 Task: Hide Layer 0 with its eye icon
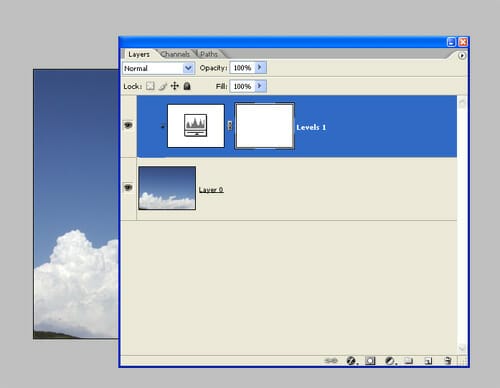pos(128,188)
